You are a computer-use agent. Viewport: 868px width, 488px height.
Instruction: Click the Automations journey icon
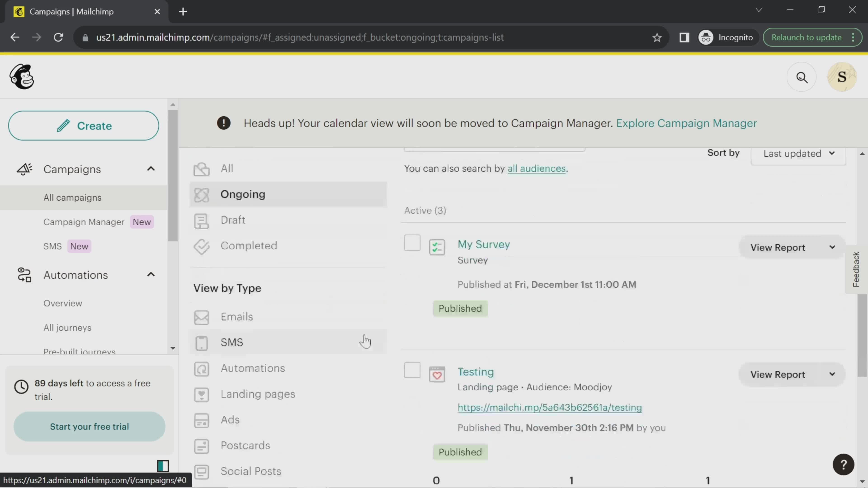[24, 275]
